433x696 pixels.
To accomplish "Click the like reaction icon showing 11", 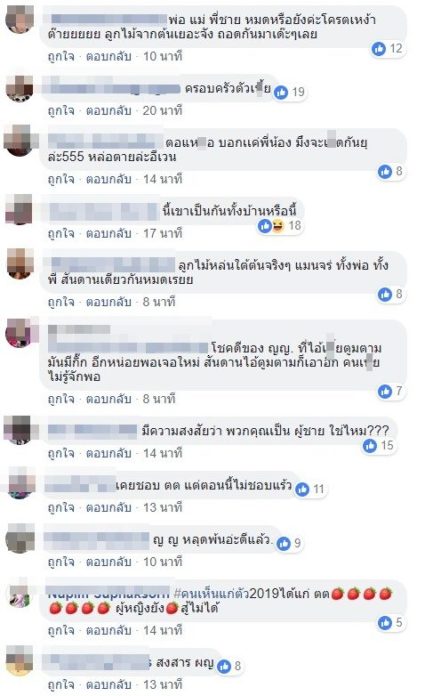I will coord(302,489).
